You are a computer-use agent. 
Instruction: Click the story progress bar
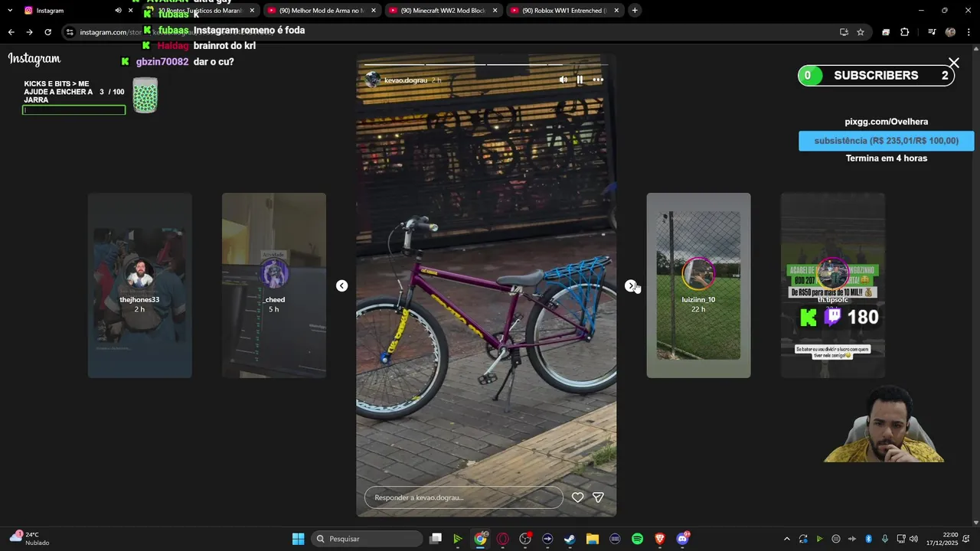point(486,65)
